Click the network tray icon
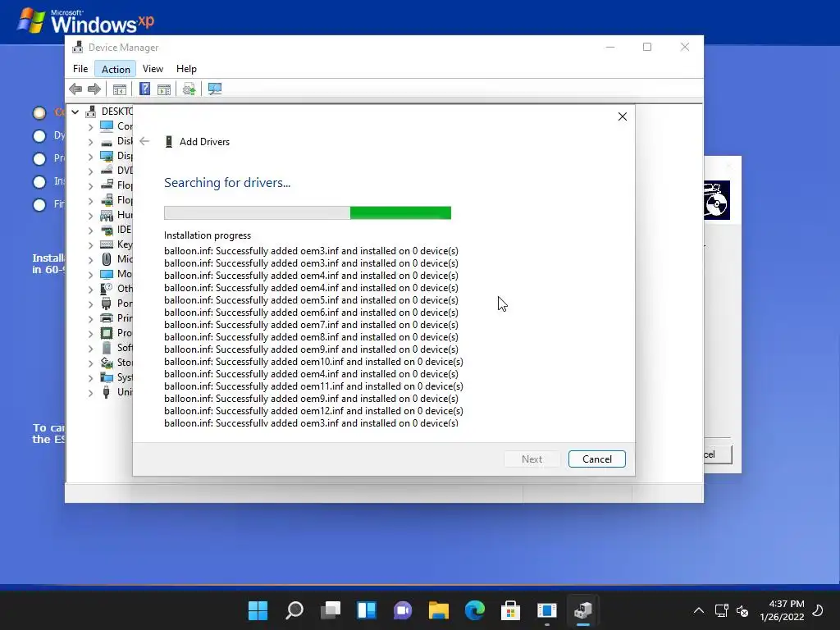840x630 pixels. [x=721, y=610]
